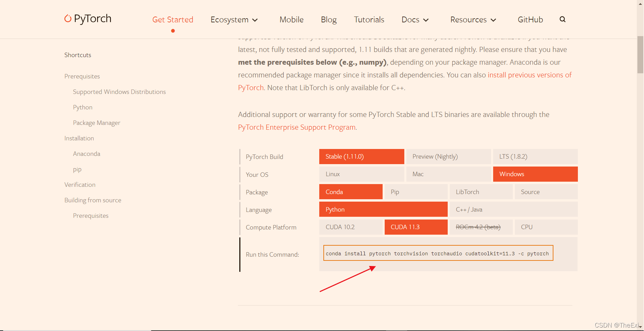The image size is (644, 331).
Task: Select Python as the language
Action: pos(383,209)
